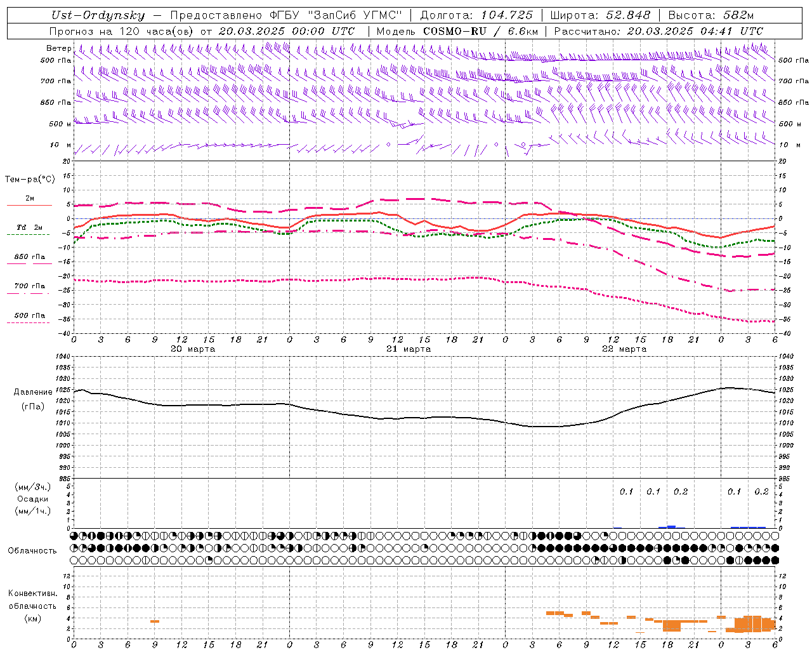Click the 2м legend label under Тем-ра
Viewport: 812px width, 650px height.
click(x=30, y=198)
